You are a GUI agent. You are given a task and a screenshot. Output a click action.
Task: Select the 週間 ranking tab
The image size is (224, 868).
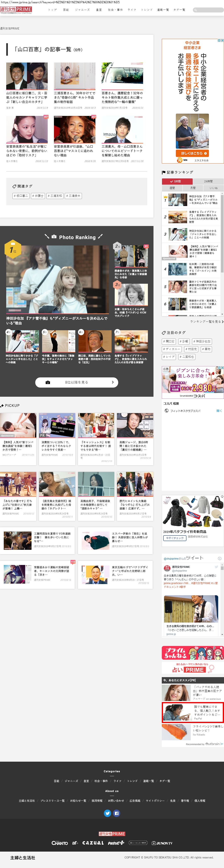[172, 188]
